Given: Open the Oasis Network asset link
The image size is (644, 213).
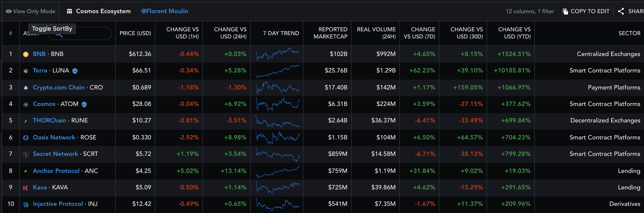Looking at the screenshot, I should point(54,137).
